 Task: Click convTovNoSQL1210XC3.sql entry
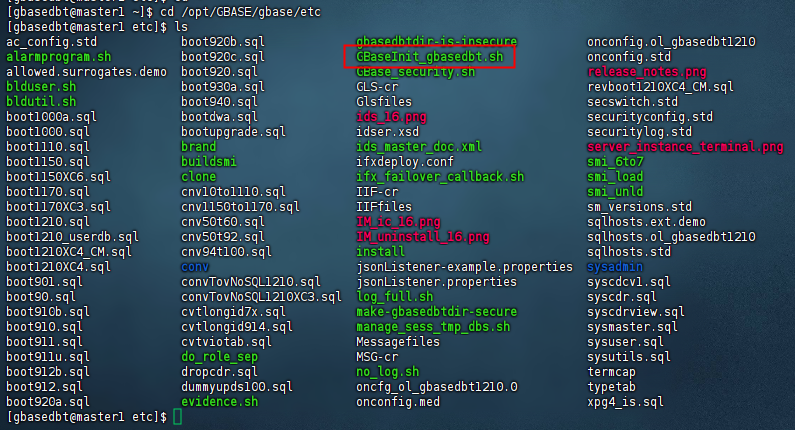(x=261, y=297)
